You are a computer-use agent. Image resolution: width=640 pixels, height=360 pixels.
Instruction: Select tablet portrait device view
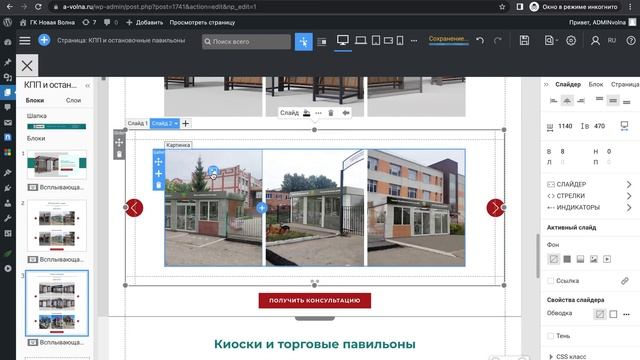(376, 40)
